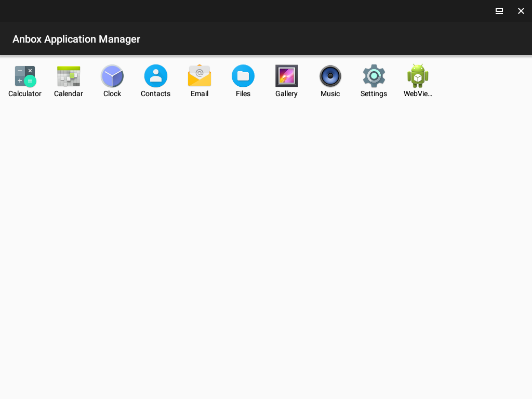The image size is (532, 399).
Task: Launch the WebView Android robot icon
Action: (418, 76)
